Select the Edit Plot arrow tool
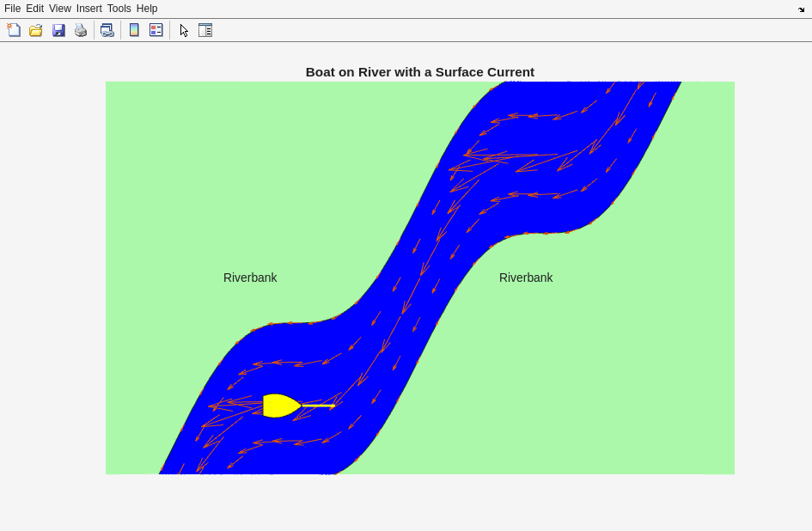 184,30
